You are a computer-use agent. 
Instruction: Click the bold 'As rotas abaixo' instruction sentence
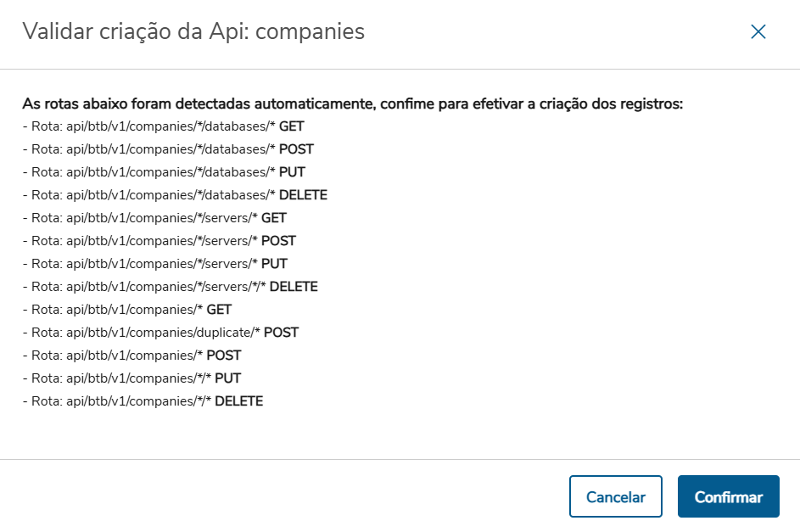[352, 104]
